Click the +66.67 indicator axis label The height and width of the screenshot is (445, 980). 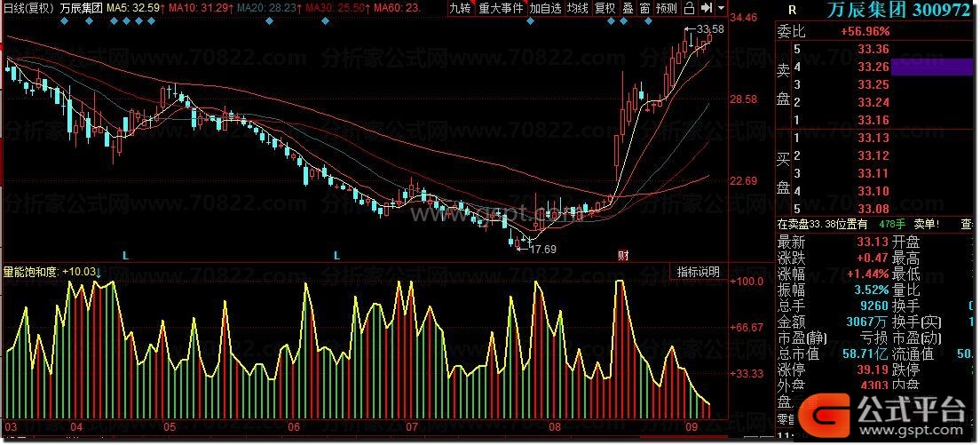[747, 328]
